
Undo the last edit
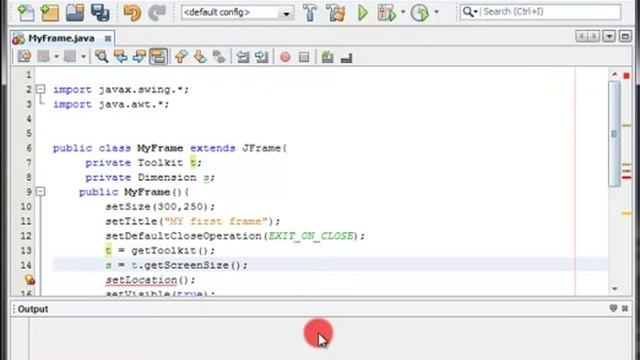click(x=132, y=13)
